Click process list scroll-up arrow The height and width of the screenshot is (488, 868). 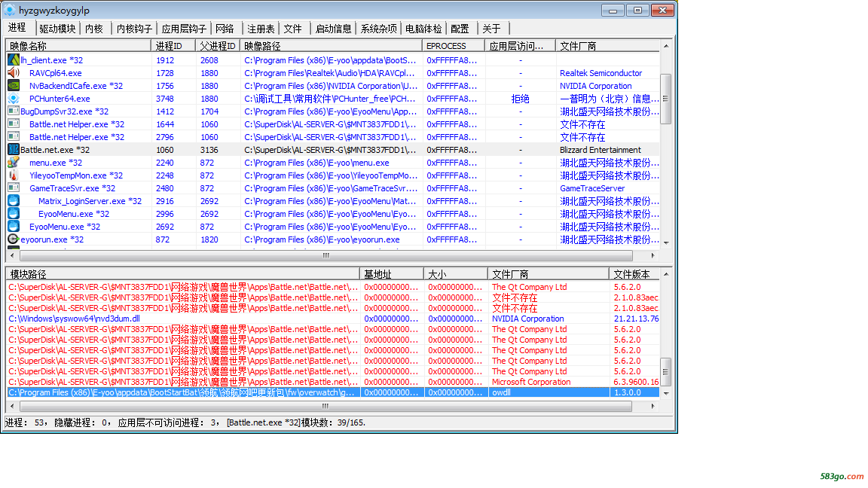(666, 46)
